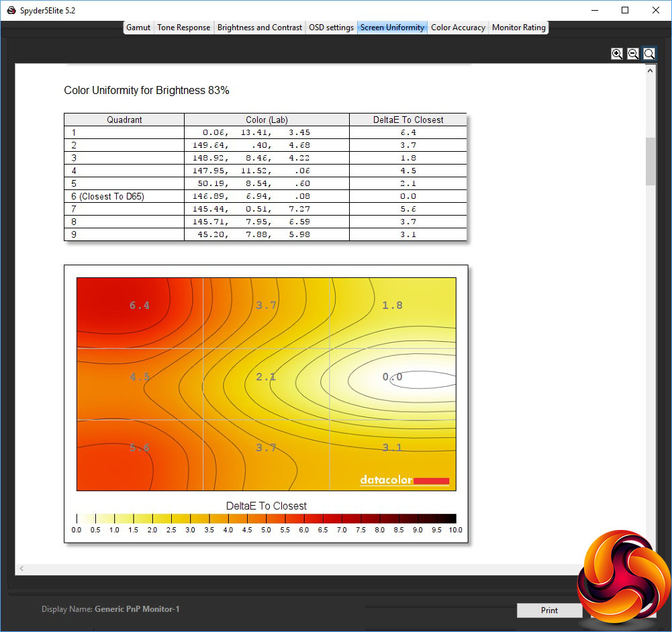Click the Spyder5Elite logo in title bar
672x632 pixels.
(11, 10)
